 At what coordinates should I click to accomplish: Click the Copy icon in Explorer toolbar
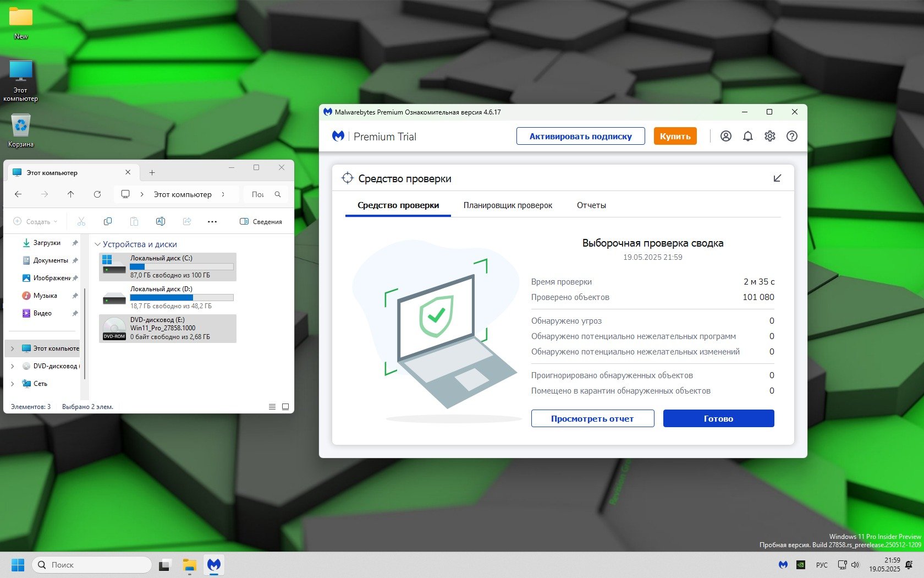coord(108,221)
